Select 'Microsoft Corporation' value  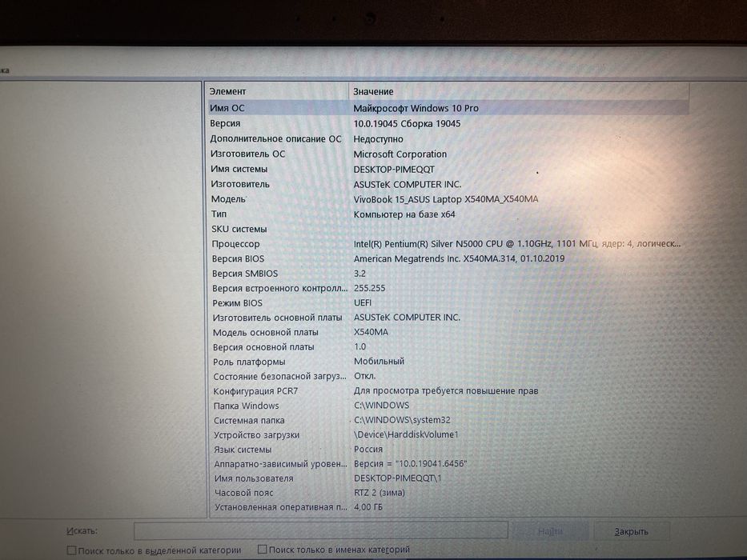400,154
